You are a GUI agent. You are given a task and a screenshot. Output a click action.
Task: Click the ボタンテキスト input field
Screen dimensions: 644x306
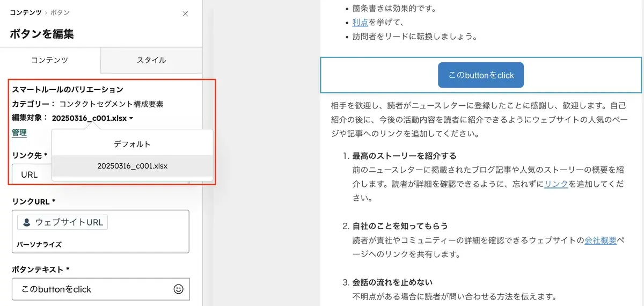click(100, 289)
